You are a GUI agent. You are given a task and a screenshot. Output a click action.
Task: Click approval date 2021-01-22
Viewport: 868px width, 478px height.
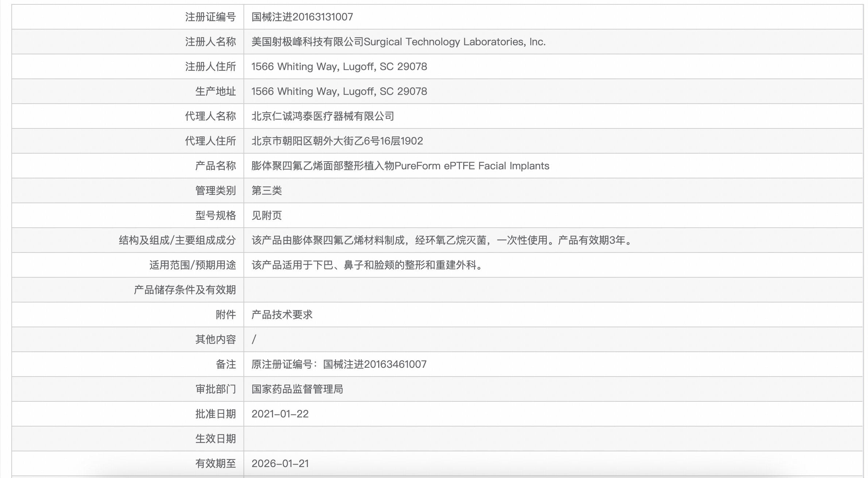(x=280, y=414)
